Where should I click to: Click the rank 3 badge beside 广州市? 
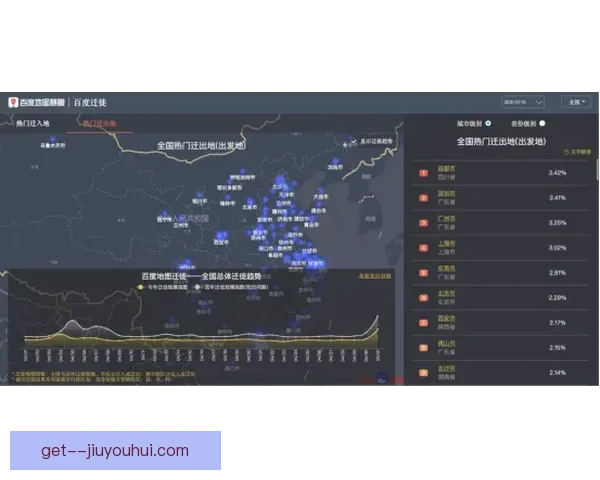[423, 223]
